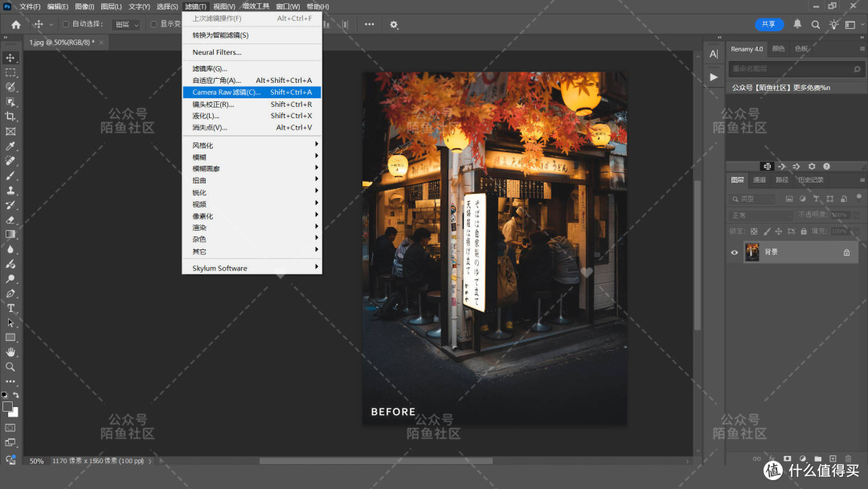Click the background color swatch
The image size is (868, 489).
click(x=14, y=413)
